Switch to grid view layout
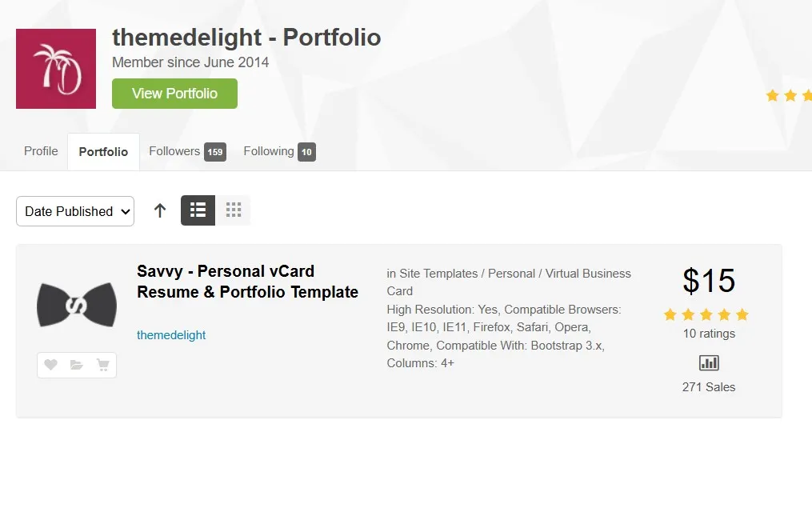812x524 pixels. (234, 210)
